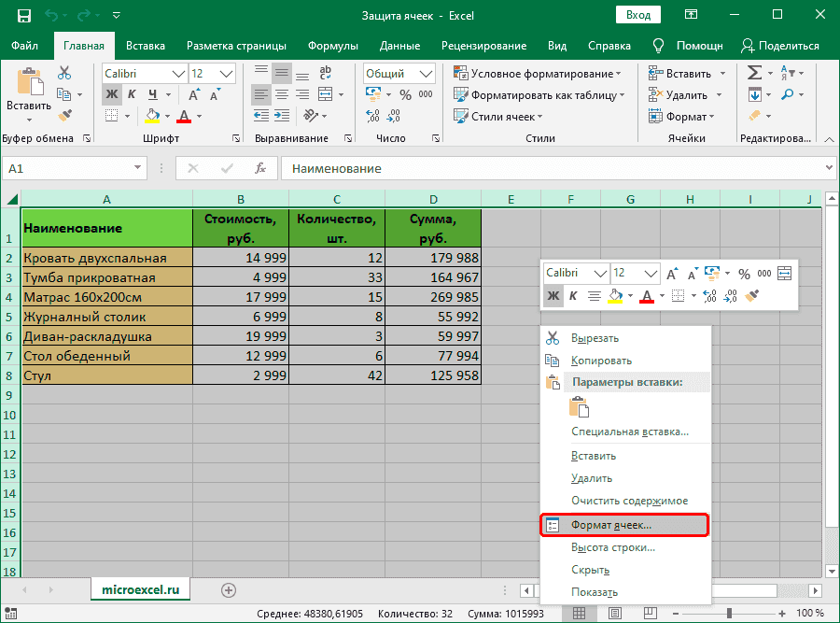Click percent style in floating mini toolbar
The width and height of the screenshot is (840, 623).
tap(744, 274)
